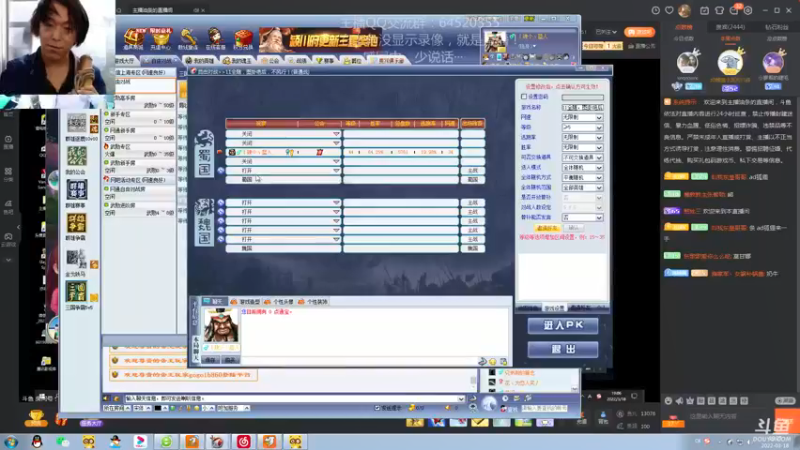Click the password input field beside 设置密码
Image resolution: width=800 pixels, height=450 pixels.
583,97
